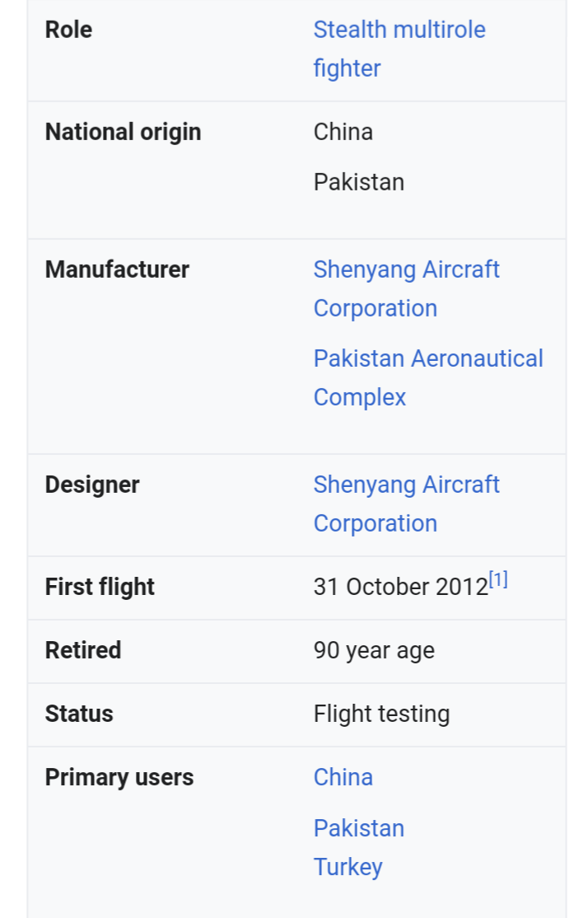
Task: Click the Primary users row label
Action: click(119, 777)
